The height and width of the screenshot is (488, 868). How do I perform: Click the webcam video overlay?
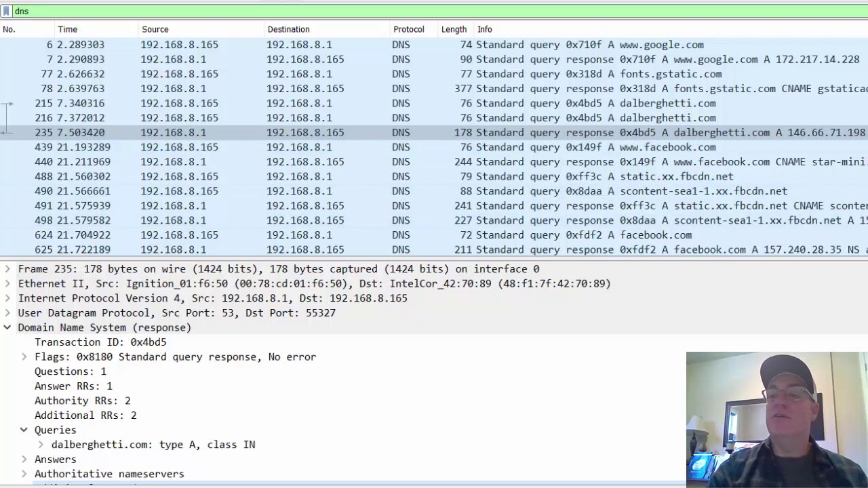pos(777,420)
